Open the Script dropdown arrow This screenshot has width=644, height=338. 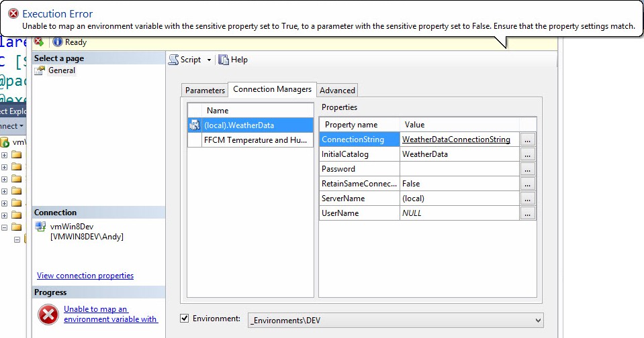(x=209, y=60)
